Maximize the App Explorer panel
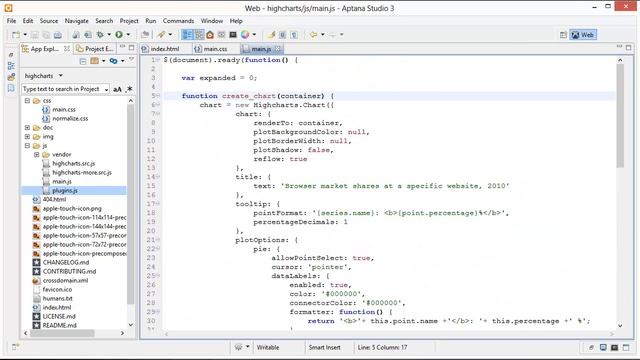This screenshot has height=360, width=640. pos(131,47)
